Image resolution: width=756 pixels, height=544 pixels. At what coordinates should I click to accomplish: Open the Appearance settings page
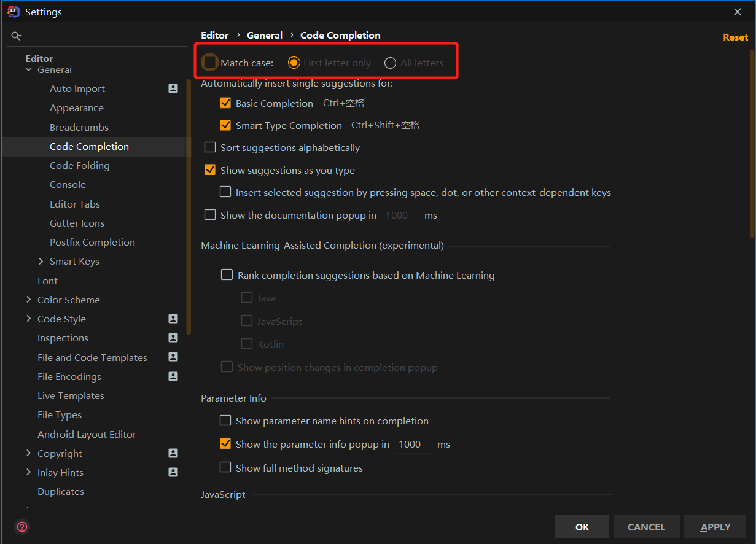(x=77, y=107)
